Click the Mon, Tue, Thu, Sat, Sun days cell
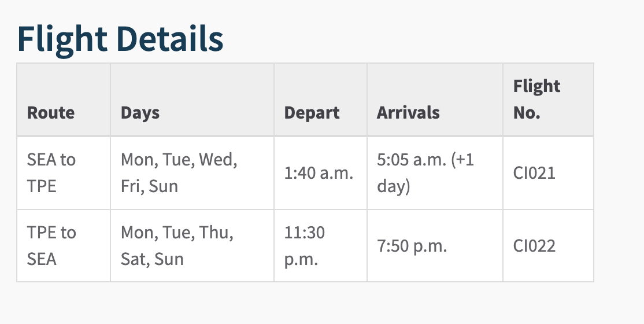Screen dimensions: 644x324 (x=177, y=245)
